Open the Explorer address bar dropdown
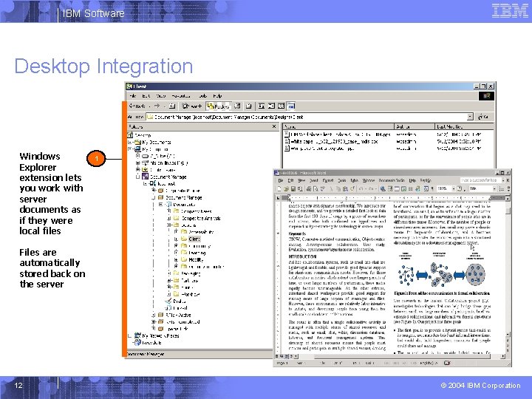This screenshot has height=399, width=532. [470, 117]
